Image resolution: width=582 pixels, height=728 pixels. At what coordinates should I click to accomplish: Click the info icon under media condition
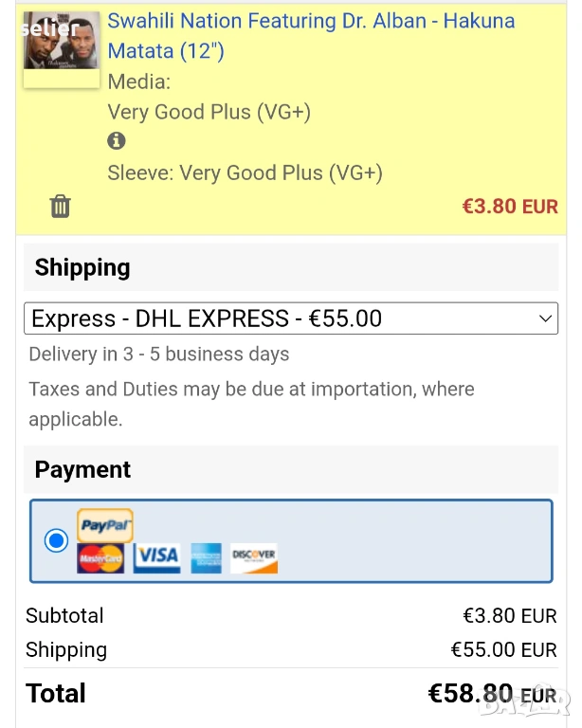pos(117,141)
